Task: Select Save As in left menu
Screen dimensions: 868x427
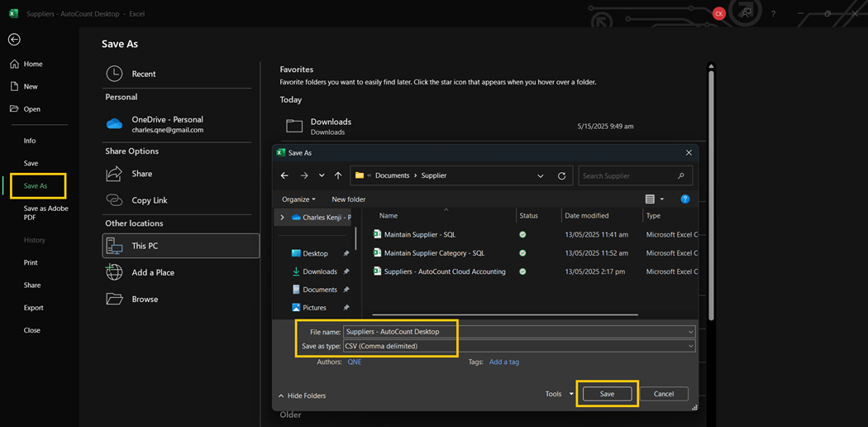Action: 36,186
